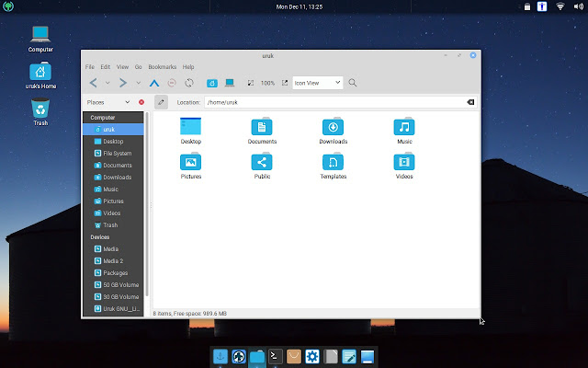Select File System in the sidebar
Screen dimensions: 588x368
(x=113, y=154)
